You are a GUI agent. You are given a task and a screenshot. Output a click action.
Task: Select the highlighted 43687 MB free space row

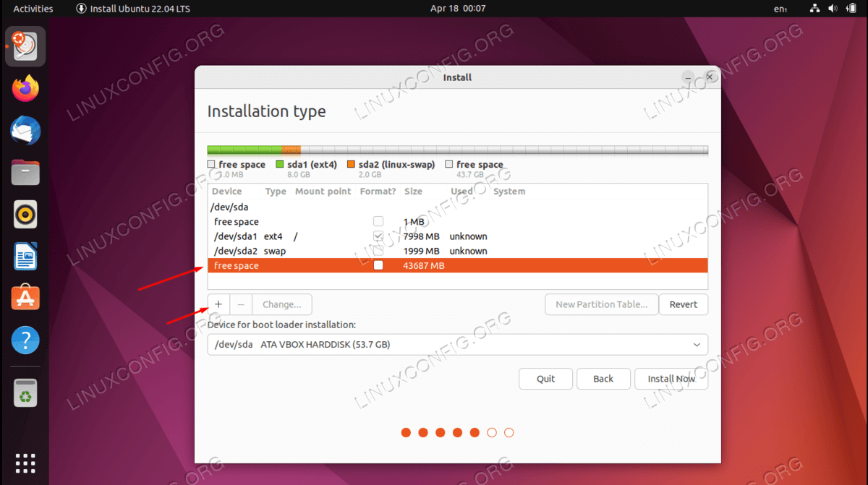[x=458, y=265]
